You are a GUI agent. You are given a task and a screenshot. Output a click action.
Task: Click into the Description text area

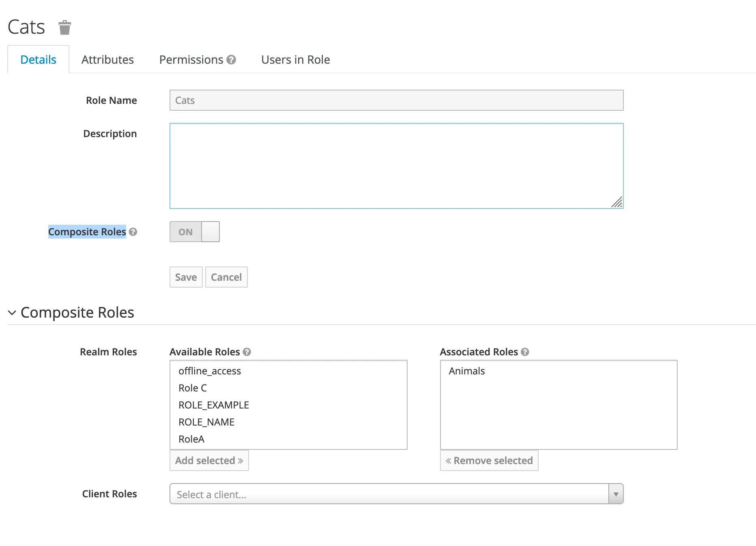click(396, 166)
